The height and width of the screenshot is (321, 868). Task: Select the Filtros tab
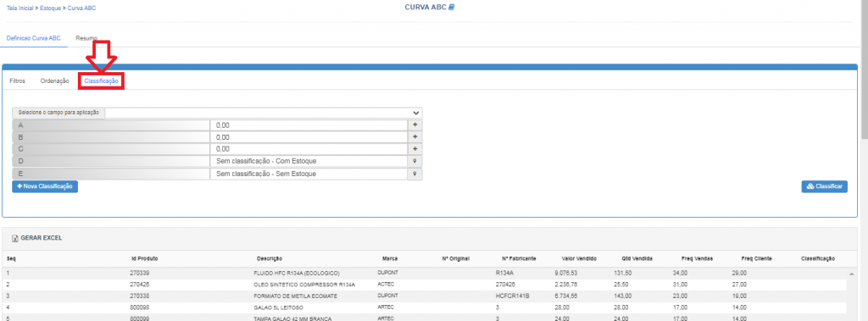point(18,80)
